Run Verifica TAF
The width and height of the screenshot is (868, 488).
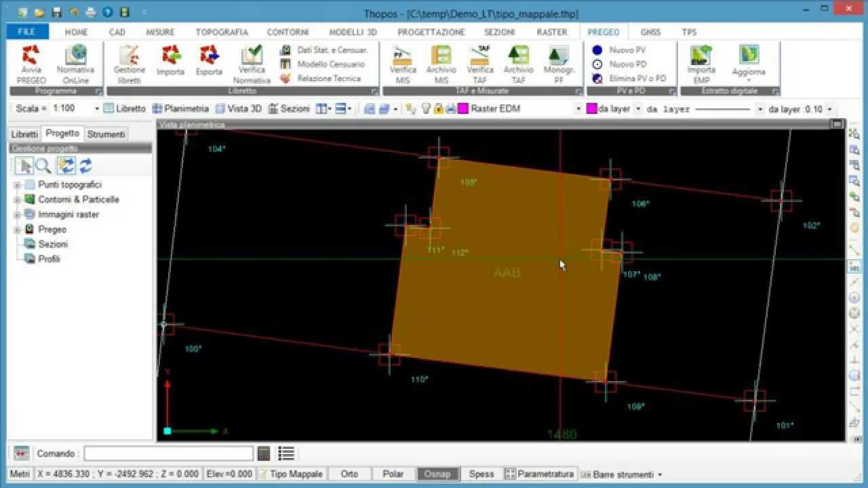pyautogui.click(x=480, y=64)
